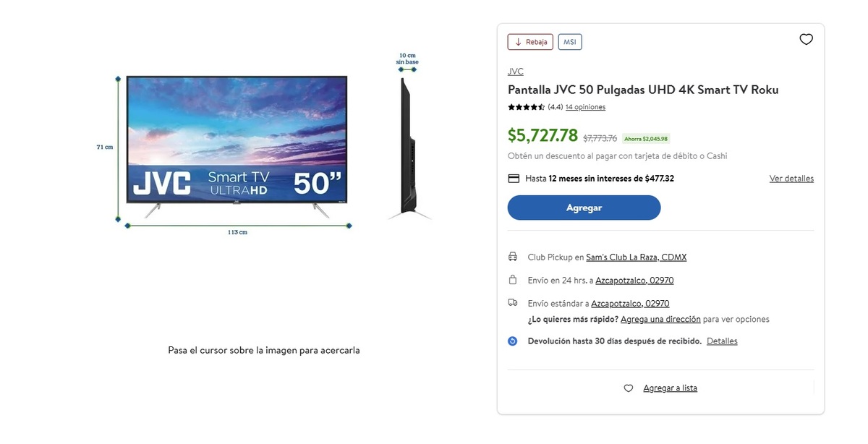868x444 pixels.
Task: Click the heart favorite icon at top right
Action: coord(806,40)
